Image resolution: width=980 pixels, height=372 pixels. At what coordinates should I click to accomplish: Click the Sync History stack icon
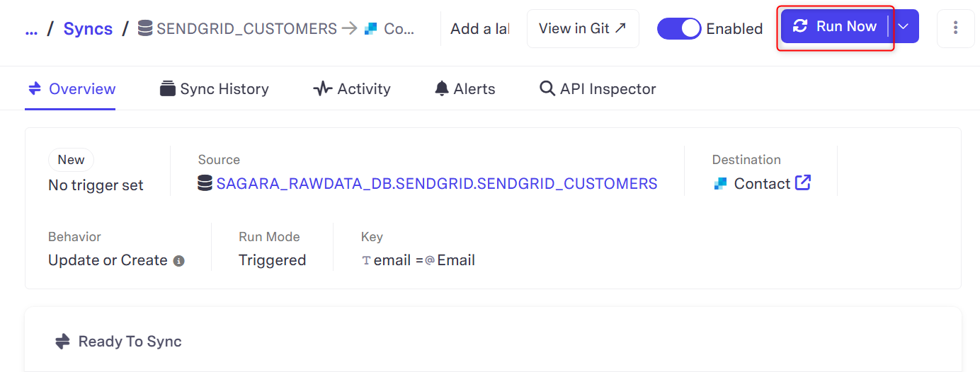point(168,88)
